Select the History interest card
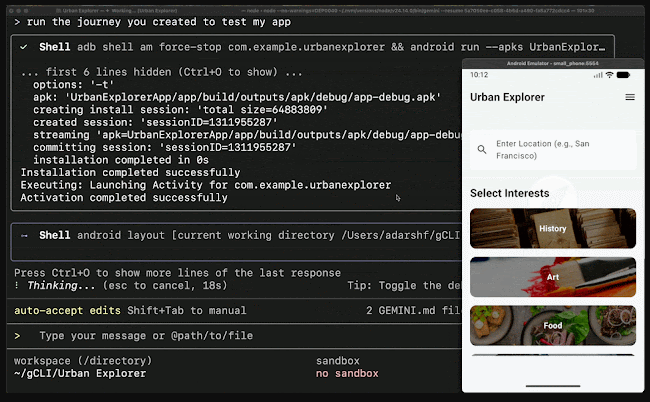This screenshot has width=650, height=402. tap(552, 228)
